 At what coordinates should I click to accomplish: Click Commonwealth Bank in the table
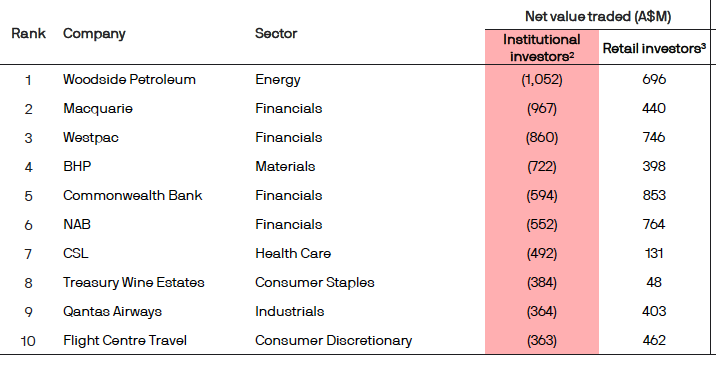click(x=132, y=196)
